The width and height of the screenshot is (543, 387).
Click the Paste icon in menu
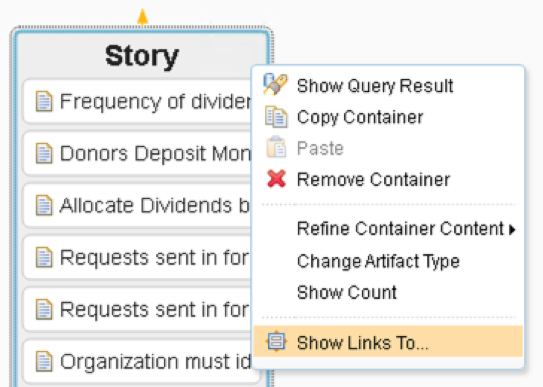(x=276, y=147)
